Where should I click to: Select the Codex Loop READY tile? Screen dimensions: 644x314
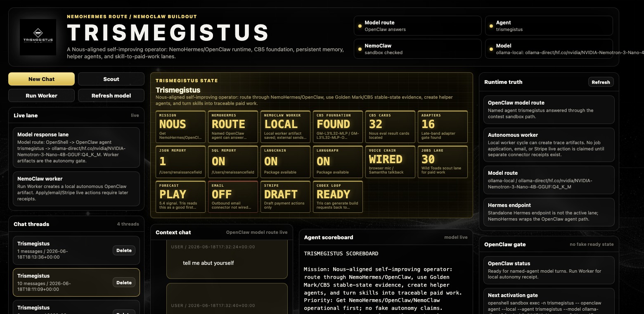[x=338, y=197]
